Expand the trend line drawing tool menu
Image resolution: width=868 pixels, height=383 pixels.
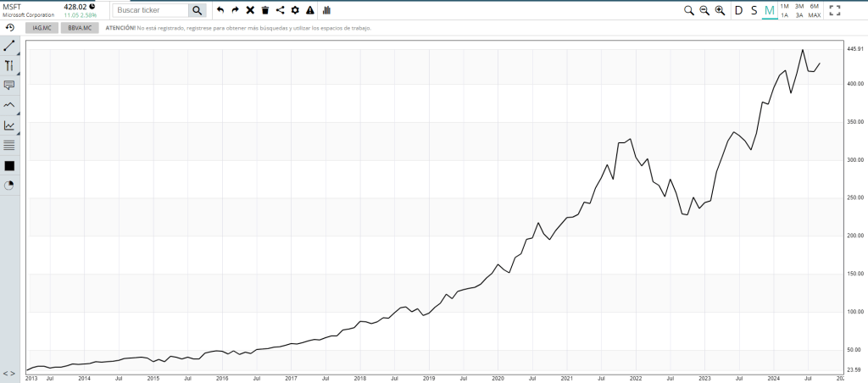10,45
